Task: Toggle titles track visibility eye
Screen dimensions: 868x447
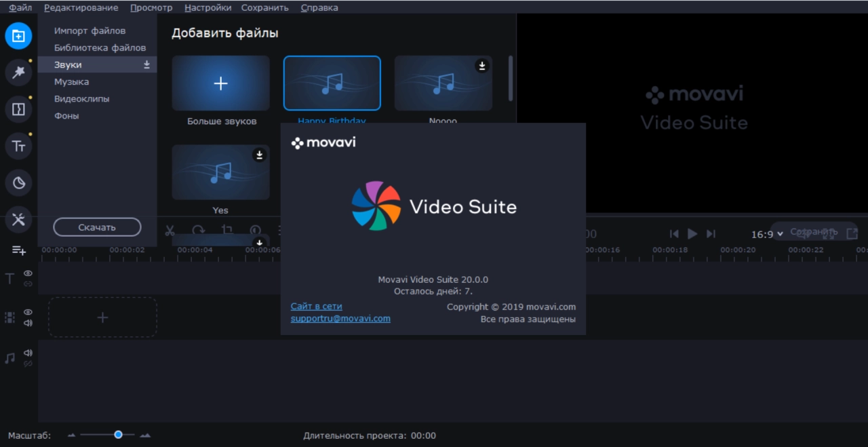Action: tap(28, 273)
